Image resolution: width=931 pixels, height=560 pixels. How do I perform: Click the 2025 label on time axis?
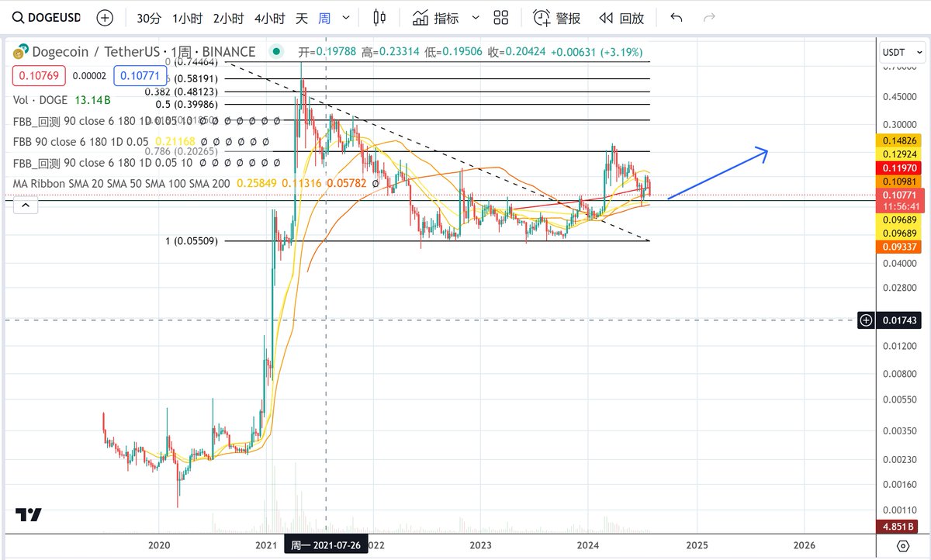697,544
